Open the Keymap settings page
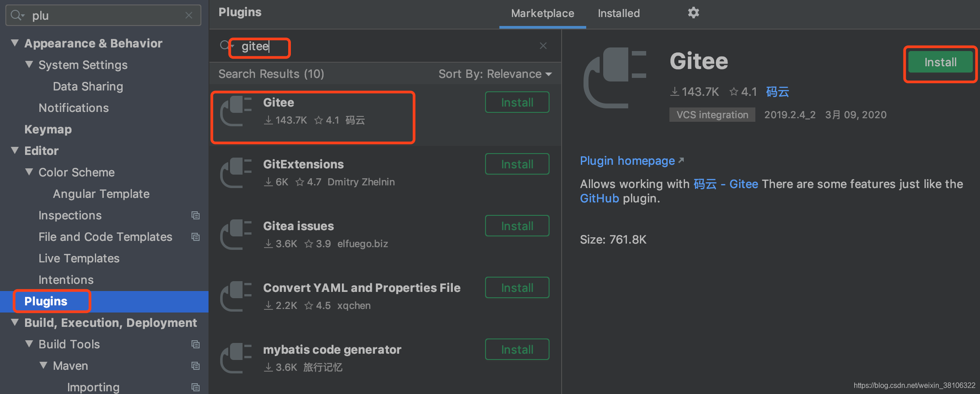The height and width of the screenshot is (394, 980). [x=48, y=129]
